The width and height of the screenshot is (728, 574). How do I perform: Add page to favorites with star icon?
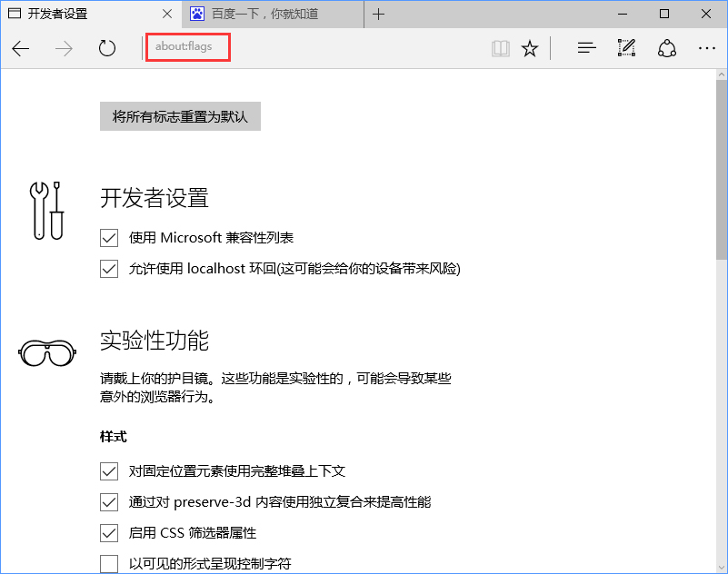530,49
